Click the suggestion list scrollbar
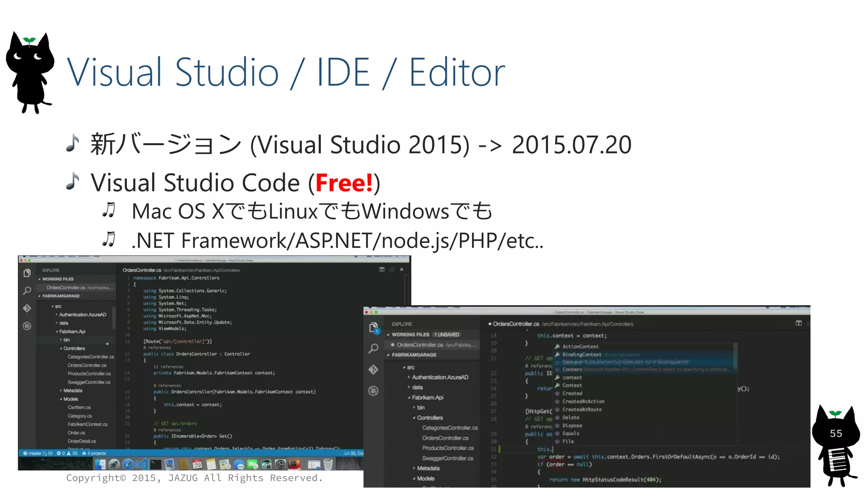Screen dimensions: 868x488 (736, 356)
